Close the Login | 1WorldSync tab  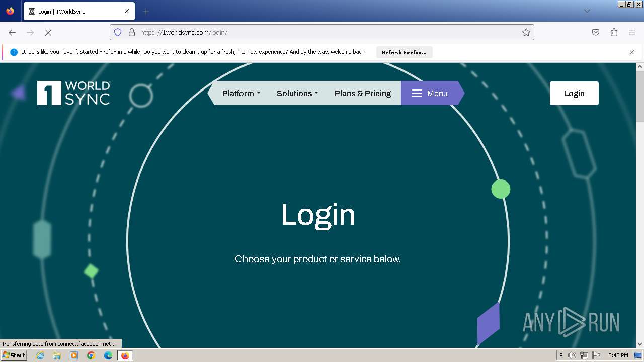127,11
